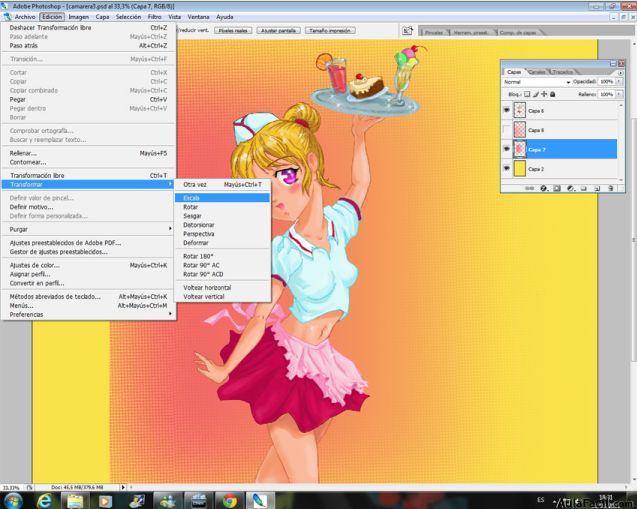Screen dimensions: 637x509
Task: Open the Filtro menu
Action: tap(155, 17)
